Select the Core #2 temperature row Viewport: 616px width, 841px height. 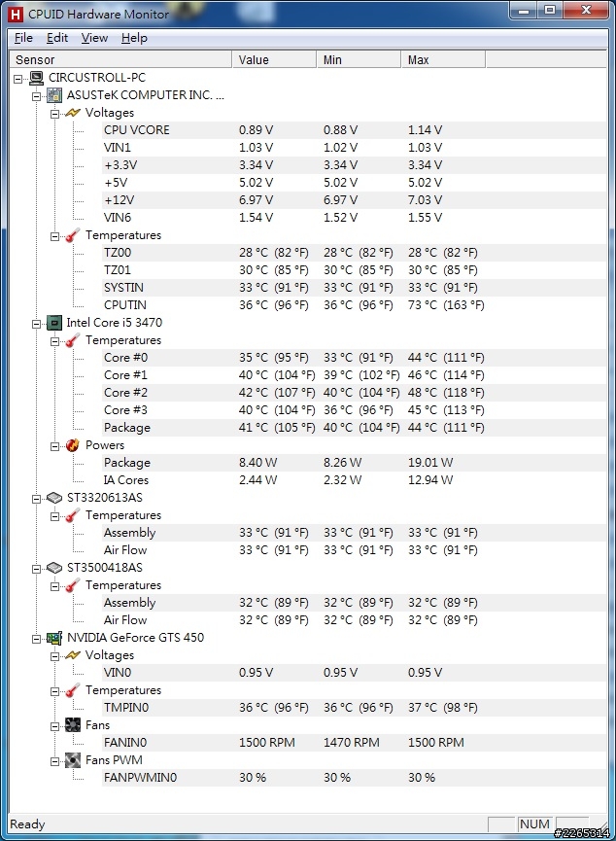[x=355, y=392]
